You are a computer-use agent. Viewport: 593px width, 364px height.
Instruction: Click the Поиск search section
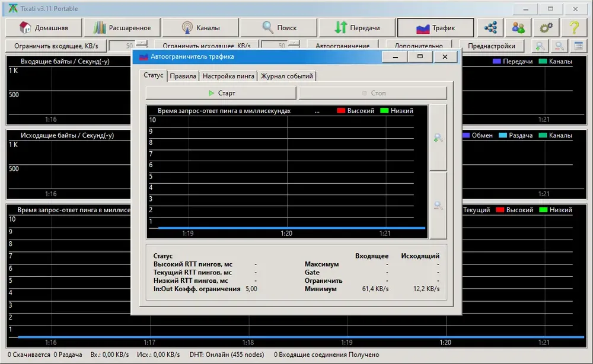pyautogui.click(x=279, y=28)
